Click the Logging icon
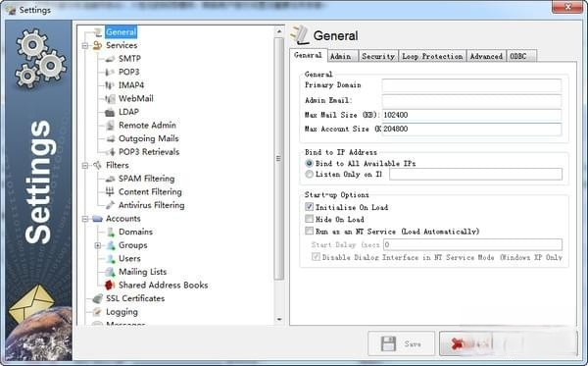 coord(97,312)
